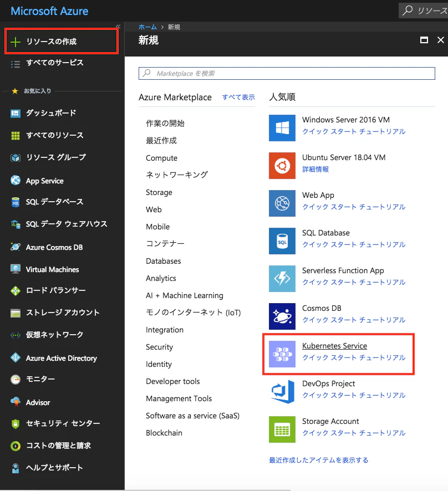This screenshot has width=448, height=491.
Task: Select the DevOps Project icon
Action: click(x=282, y=392)
